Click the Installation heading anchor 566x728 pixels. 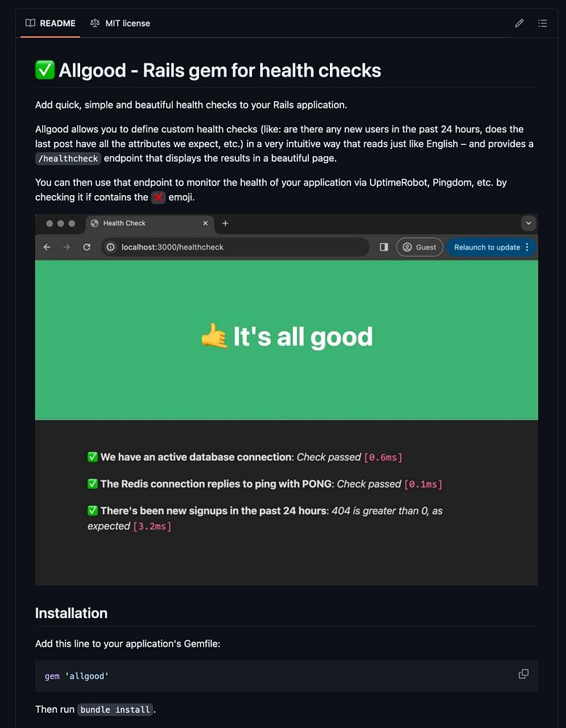71,613
